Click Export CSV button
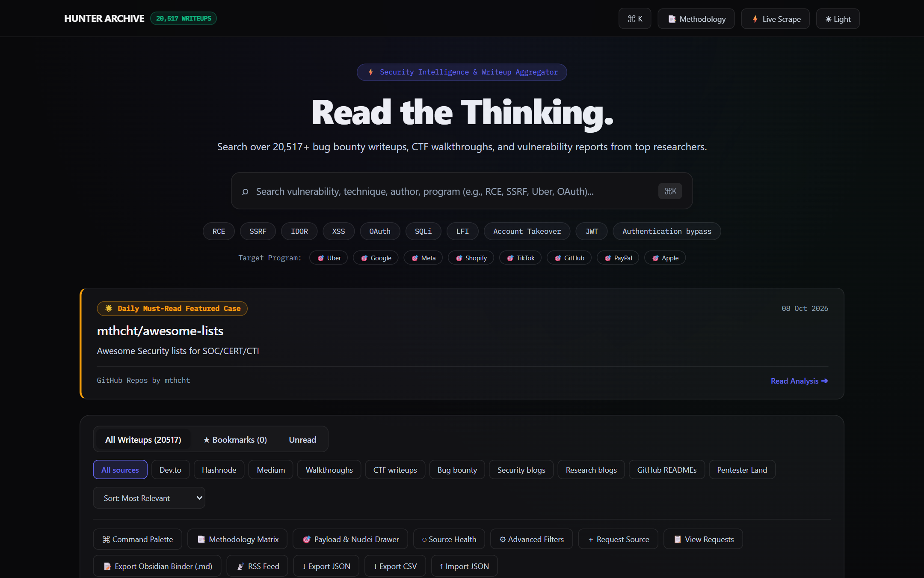The height and width of the screenshot is (578, 924). pos(395,566)
